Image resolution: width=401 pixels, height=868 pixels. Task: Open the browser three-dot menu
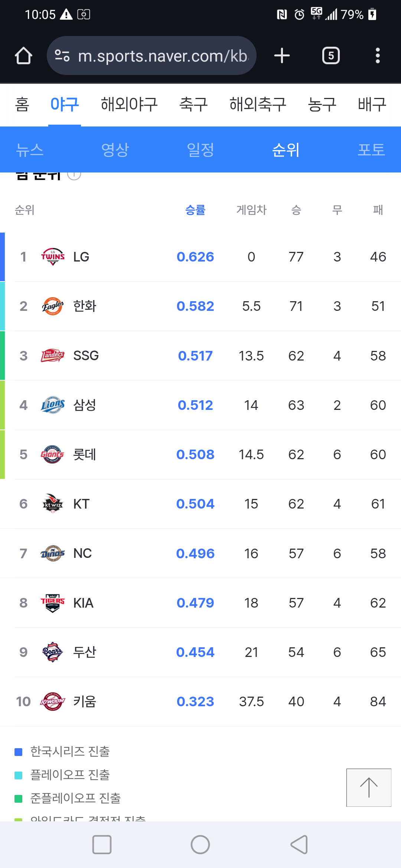[x=378, y=56]
